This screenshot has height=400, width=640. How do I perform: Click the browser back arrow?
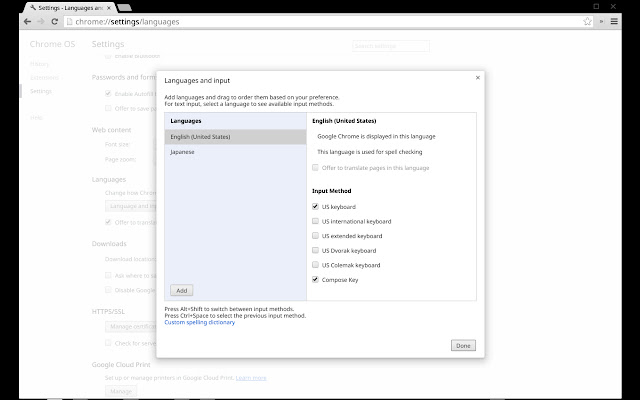tap(10, 21)
